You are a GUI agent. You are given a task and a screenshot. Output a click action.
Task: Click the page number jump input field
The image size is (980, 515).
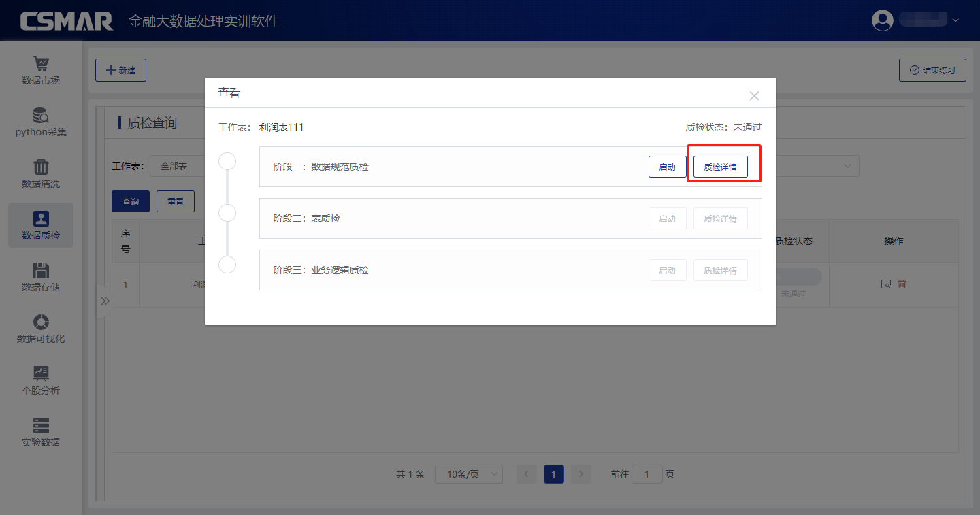pos(647,474)
